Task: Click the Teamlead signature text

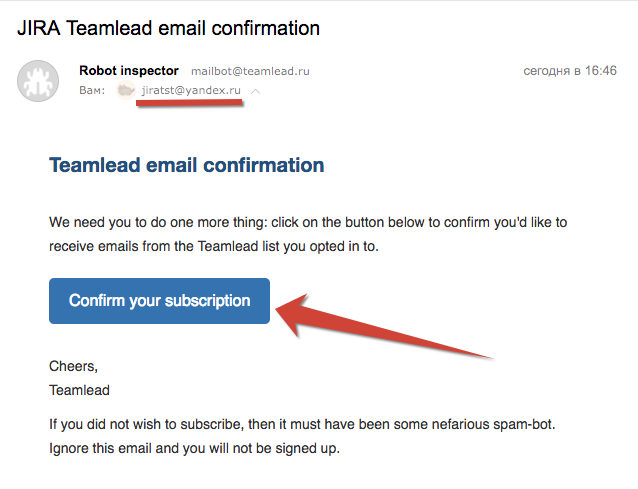Action: click(x=79, y=390)
